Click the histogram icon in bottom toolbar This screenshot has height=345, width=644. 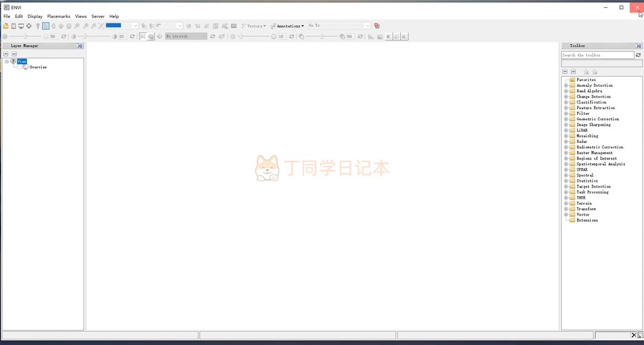pyautogui.click(x=371, y=36)
